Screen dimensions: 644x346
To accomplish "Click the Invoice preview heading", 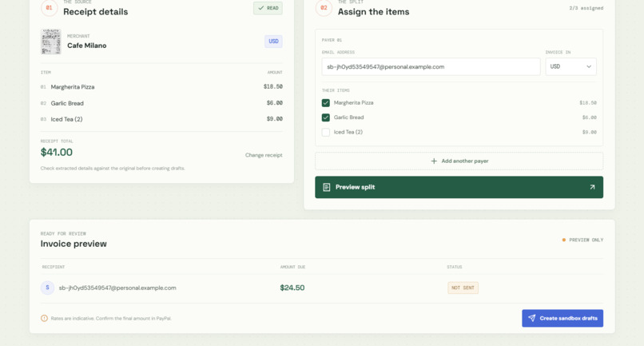I will (x=74, y=244).
